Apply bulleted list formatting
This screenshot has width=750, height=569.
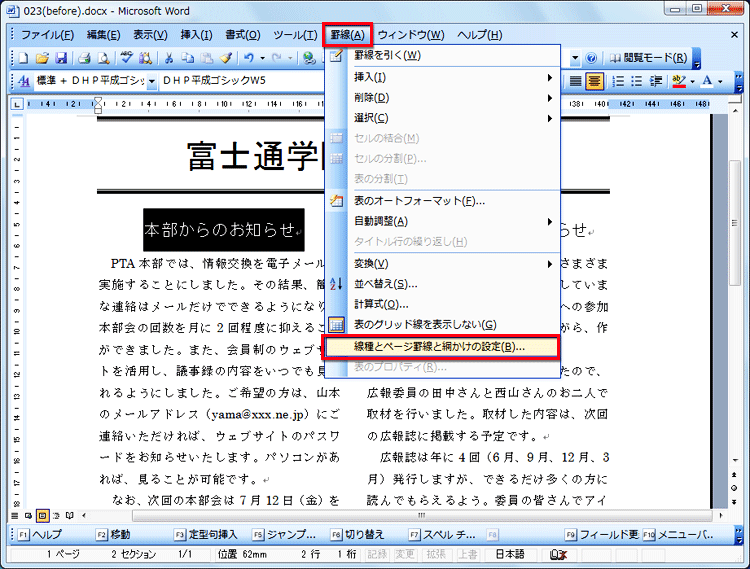click(637, 81)
